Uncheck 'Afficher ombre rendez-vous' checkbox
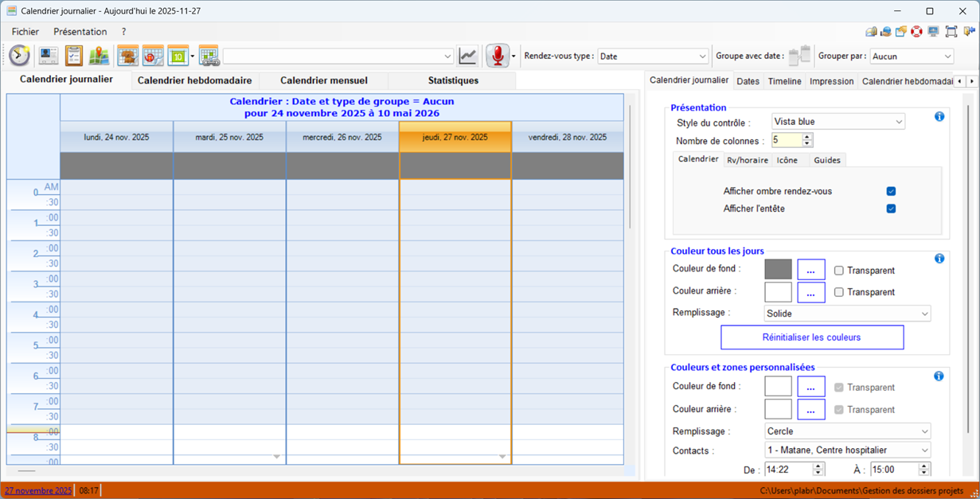980x499 pixels. coord(891,191)
